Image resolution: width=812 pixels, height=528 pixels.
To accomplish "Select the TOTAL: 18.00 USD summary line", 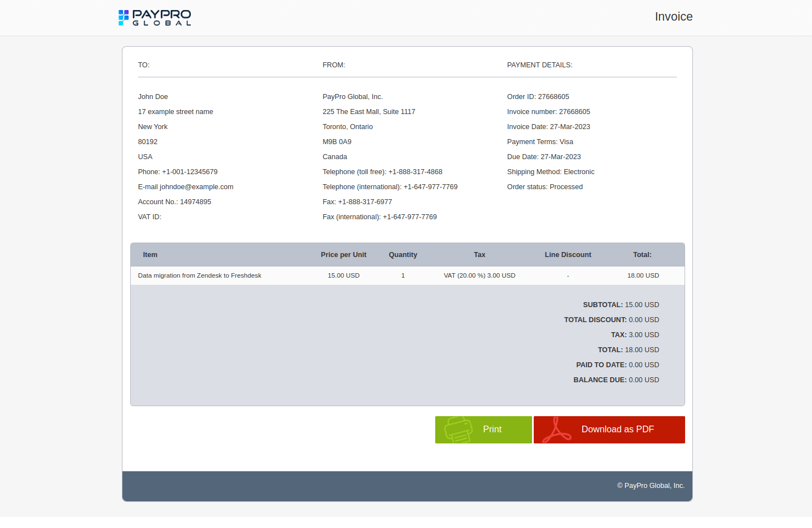I will point(628,350).
